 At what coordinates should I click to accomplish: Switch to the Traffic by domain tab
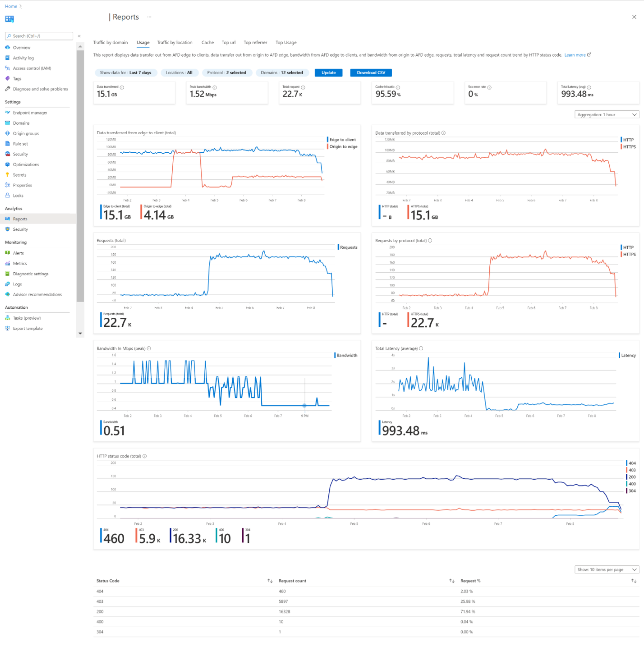pos(110,43)
